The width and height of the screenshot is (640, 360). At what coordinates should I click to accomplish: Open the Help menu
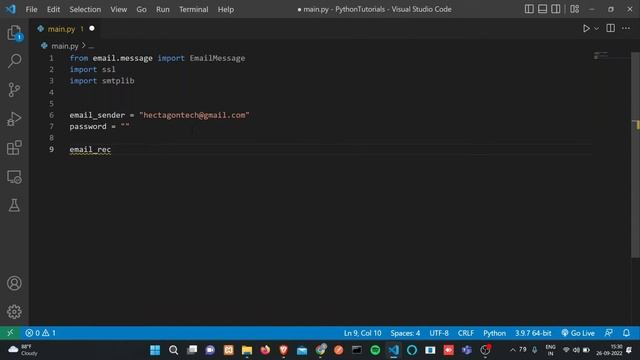[x=226, y=9]
